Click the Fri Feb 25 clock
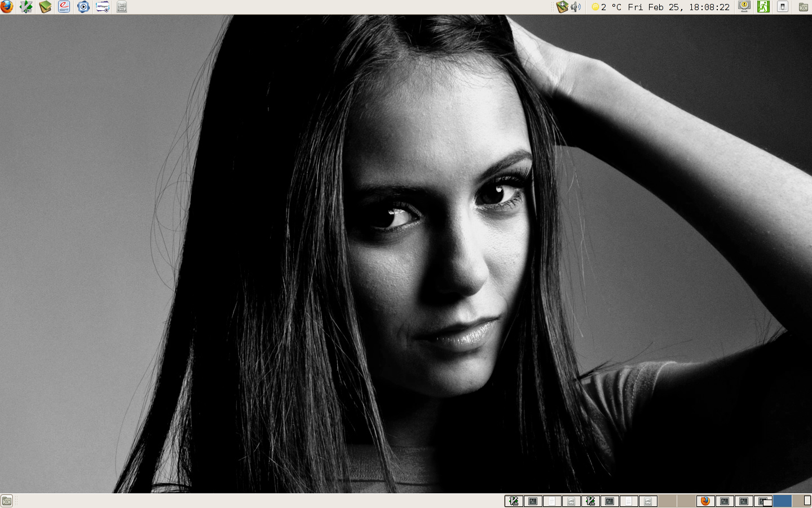The image size is (812, 508). (679, 7)
